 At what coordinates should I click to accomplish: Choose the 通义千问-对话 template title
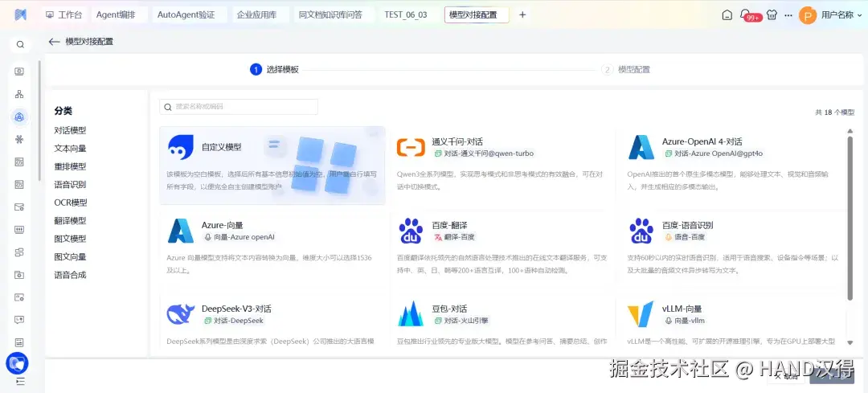coord(457,141)
